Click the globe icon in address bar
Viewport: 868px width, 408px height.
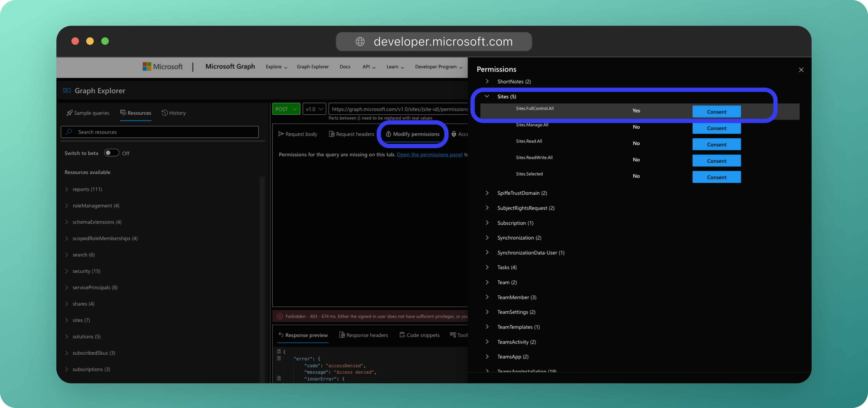pyautogui.click(x=360, y=41)
